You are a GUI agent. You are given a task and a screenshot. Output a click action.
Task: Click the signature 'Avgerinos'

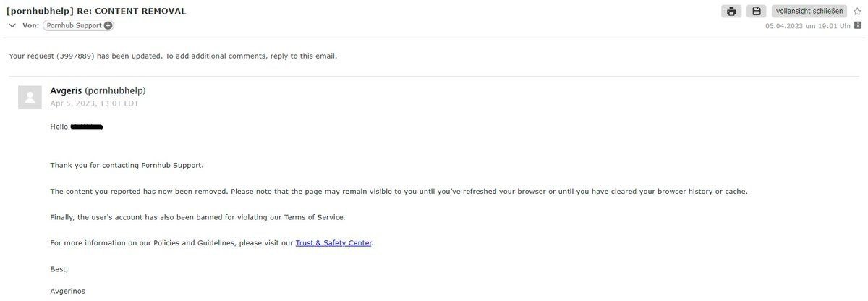pyautogui.click(x=68, y=292)
